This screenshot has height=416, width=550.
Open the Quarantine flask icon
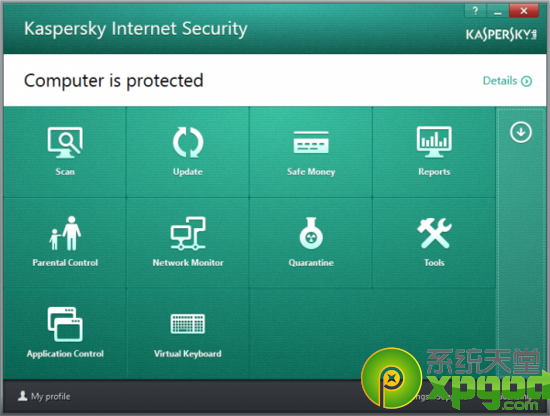pos(311,233)
